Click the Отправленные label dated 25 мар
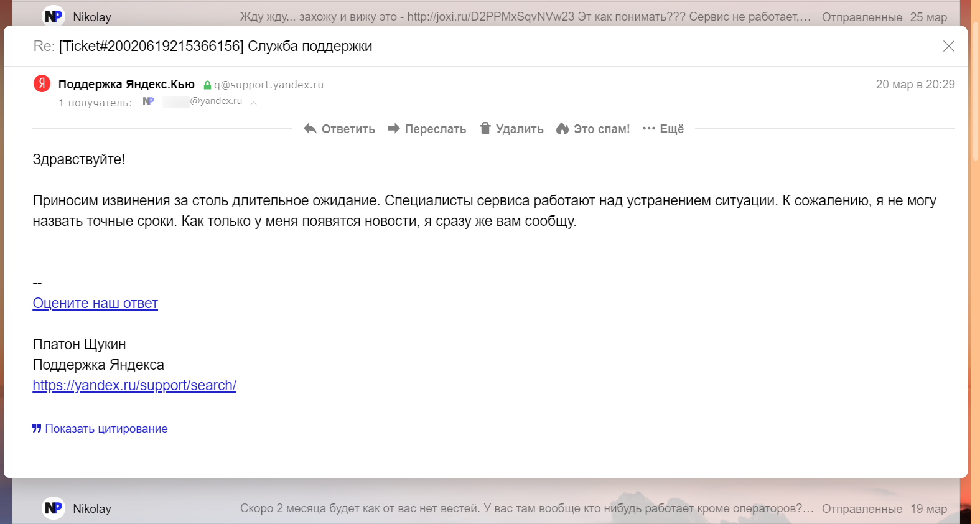Viewport: 980px width, 524px height. tap(862, 17)
